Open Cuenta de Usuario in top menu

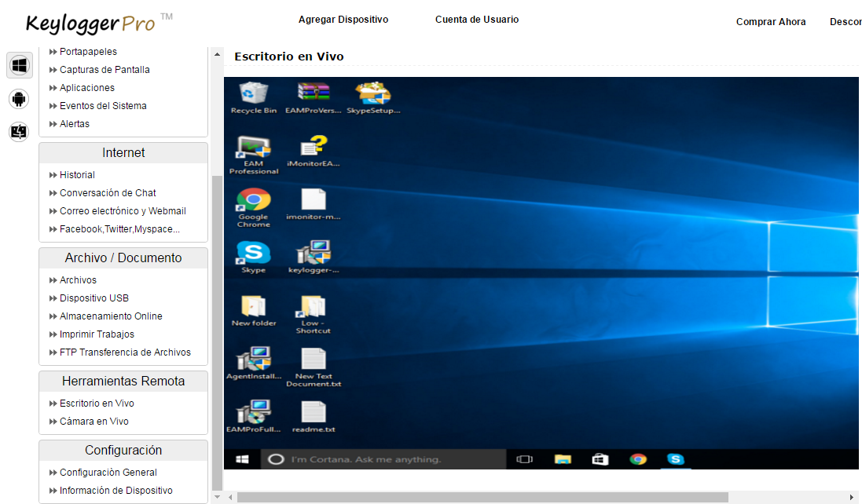pyautogui.click(x=477, y=19)
